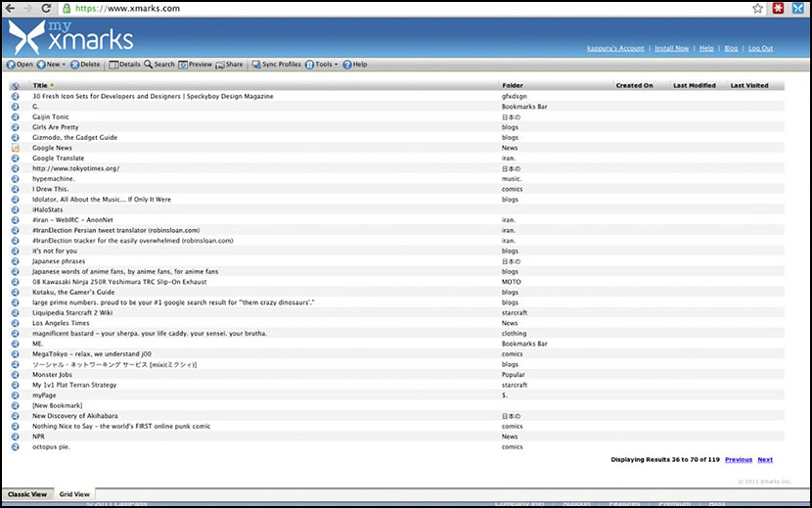
Task: Switch to the Classic View tab
Action: (x=27, y=494)
